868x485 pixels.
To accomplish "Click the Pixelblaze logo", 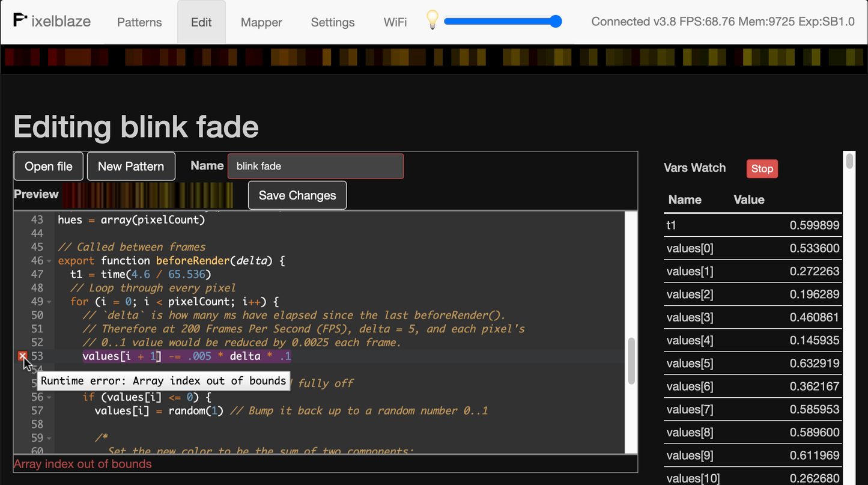I will (52, 22).
